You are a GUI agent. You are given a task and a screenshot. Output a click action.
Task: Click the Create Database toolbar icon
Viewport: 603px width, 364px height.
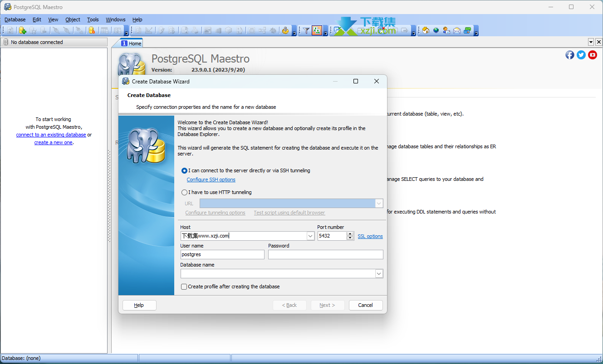pos(22,30)
